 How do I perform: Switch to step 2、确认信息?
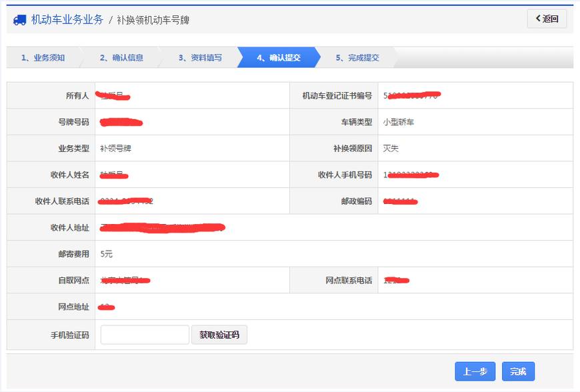pos(121,58)
